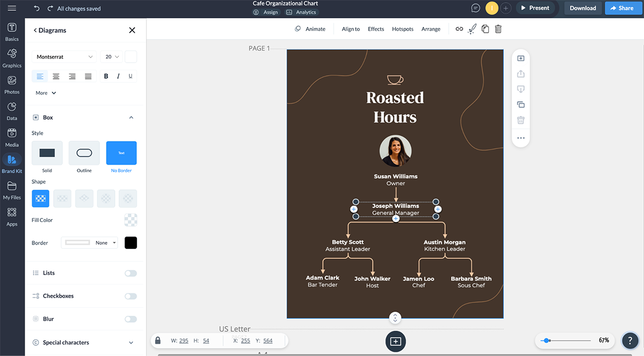Open the Graphics sidebar panel
The height and width of the screenshot is (356, 644).
(x=12, y=58)
